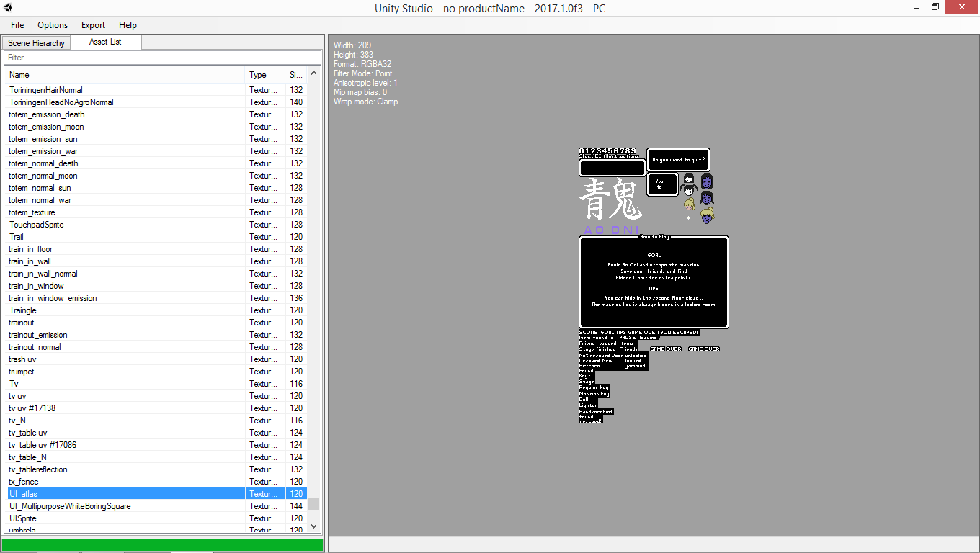The image size is (980, 553).
Task: Open the Help menu
Action: (x=128, y=24)
